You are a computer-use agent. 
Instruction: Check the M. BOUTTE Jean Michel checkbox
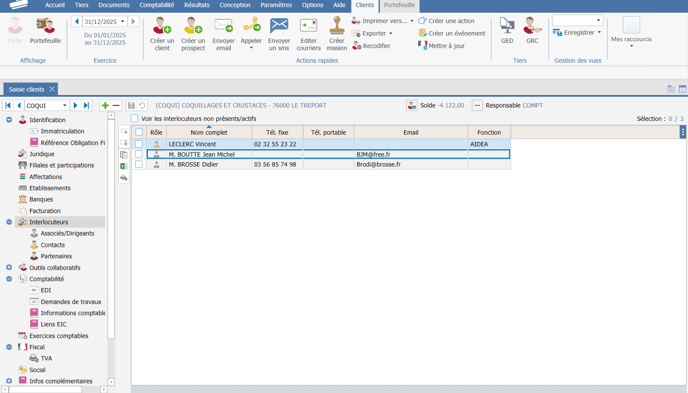[139, 154]
